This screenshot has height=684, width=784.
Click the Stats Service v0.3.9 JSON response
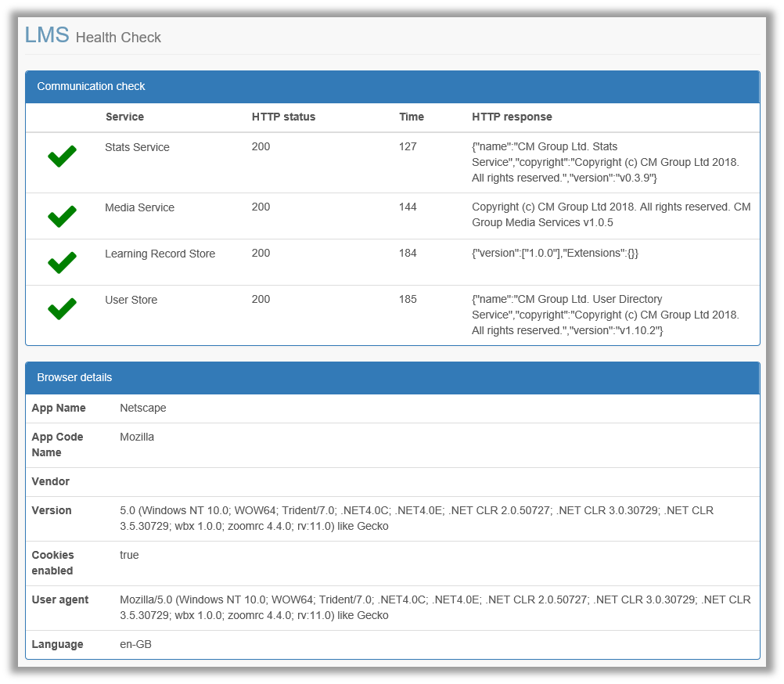(x=606, y=163)
